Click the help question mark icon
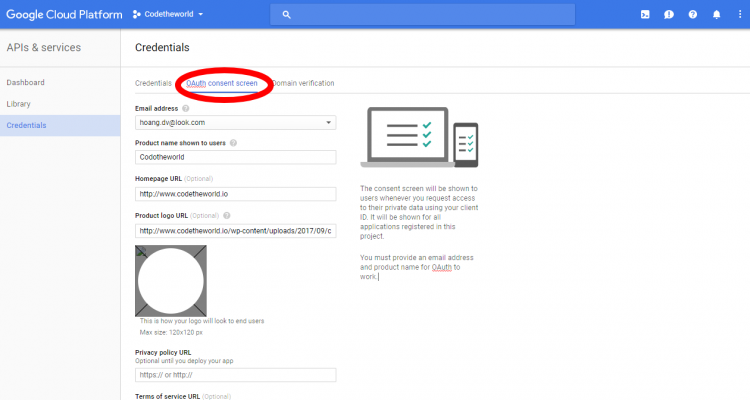The width and height of the screenshot is (750, 400). pyautogui.click(x=693, y=14)
